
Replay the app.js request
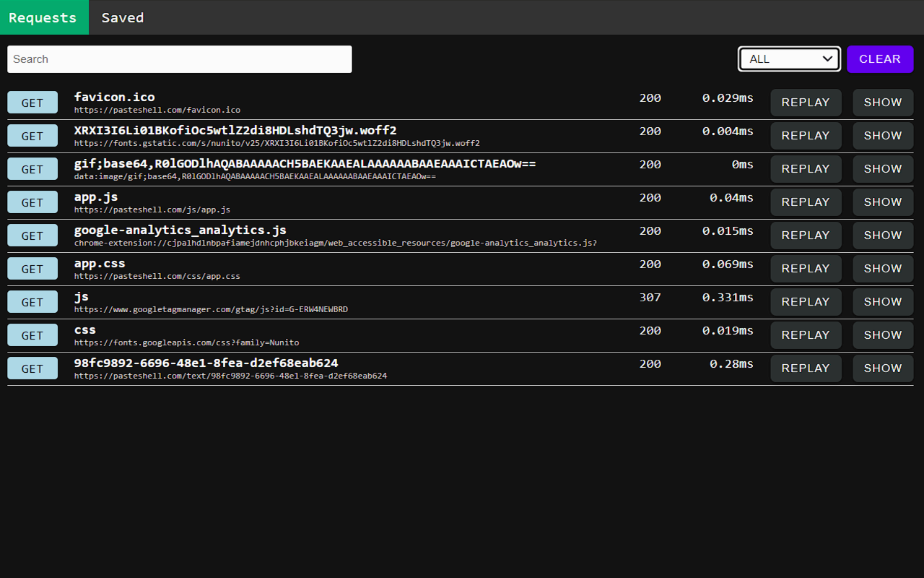[806, 202]
